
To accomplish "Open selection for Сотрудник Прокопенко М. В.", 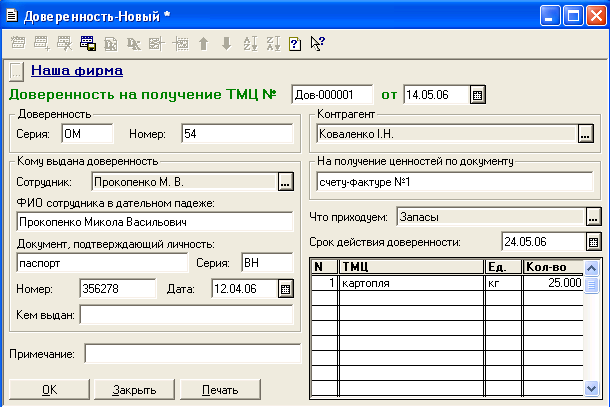I will pos(285,182).
